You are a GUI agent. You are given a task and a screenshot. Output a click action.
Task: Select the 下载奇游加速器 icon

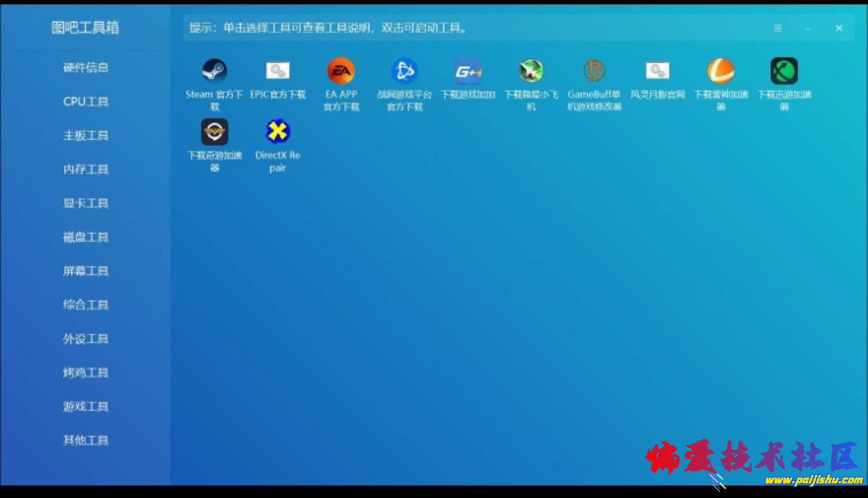point(214,132)
